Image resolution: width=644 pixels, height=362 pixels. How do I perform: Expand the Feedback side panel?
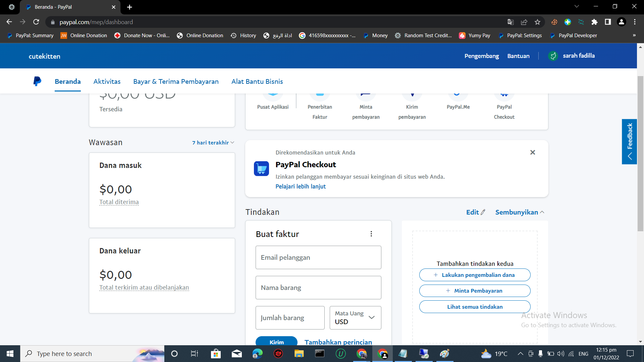tap(630, 142)
